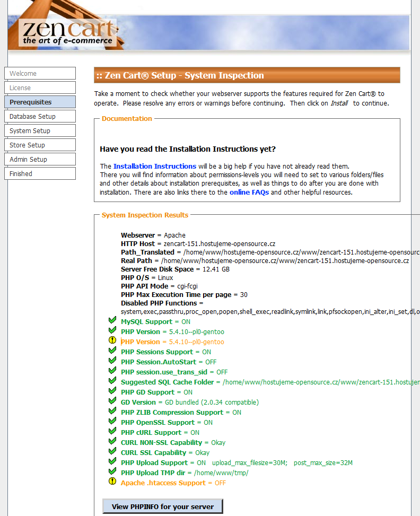Click the System Inspection Results legend
The width and height of the screenshot is (420, 516).
pos(145,215)
